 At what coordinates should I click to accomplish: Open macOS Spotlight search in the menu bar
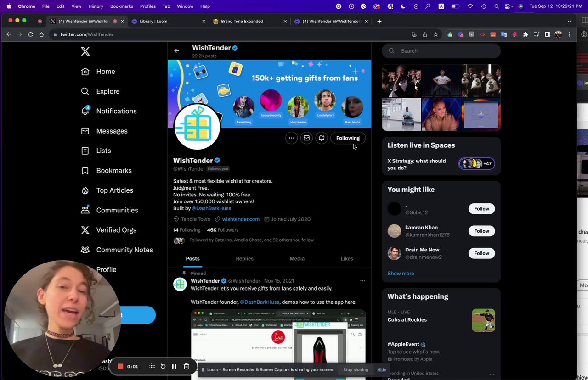coord(497,6)
